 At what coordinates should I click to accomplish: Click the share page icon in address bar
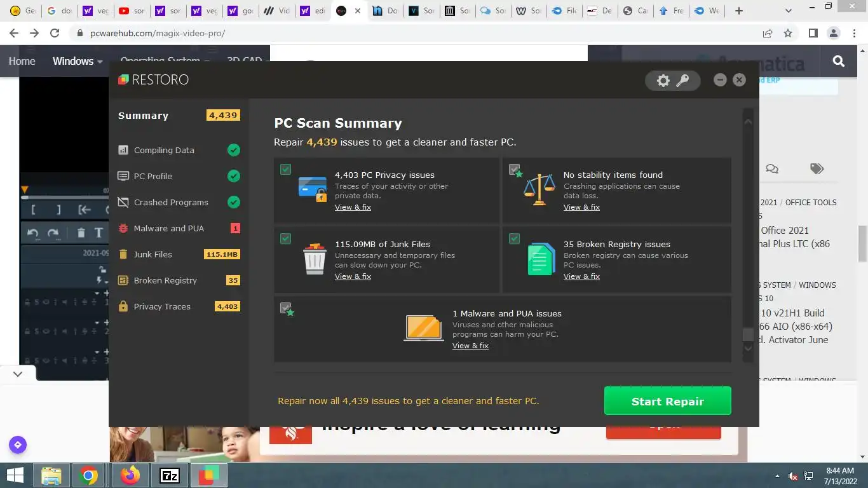click(768, 33)
